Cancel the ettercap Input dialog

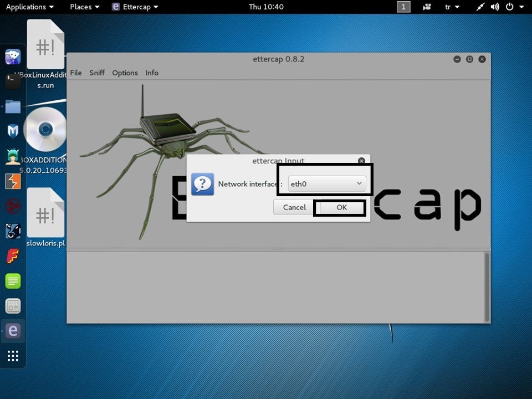294,207
